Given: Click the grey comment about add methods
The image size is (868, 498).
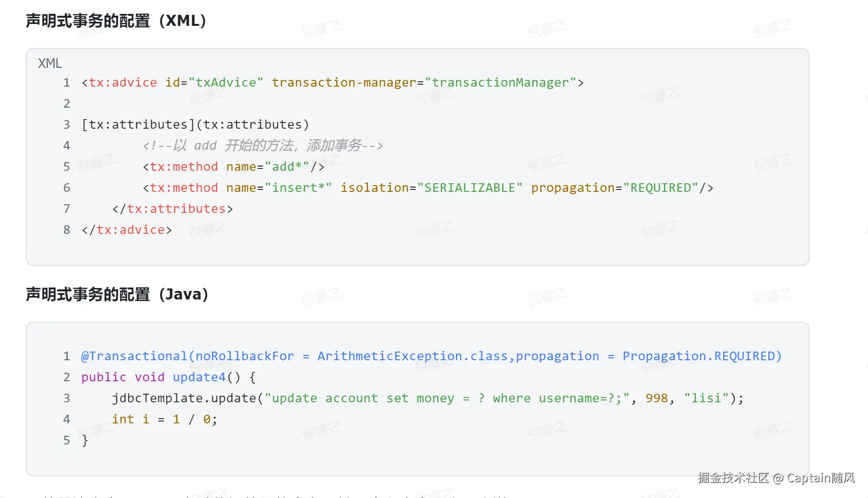Looking at the screenshot, I should (x=262, y=146).
